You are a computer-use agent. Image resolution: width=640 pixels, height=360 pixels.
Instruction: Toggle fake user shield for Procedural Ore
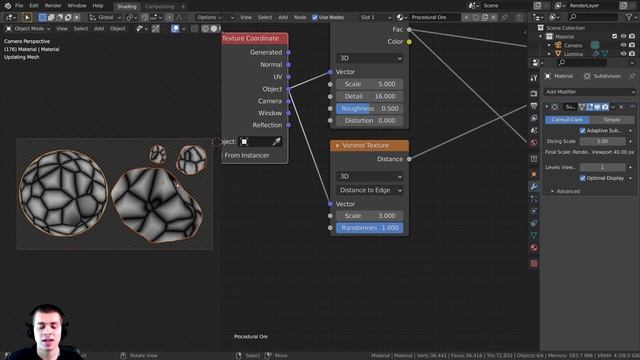coord(476,18)
